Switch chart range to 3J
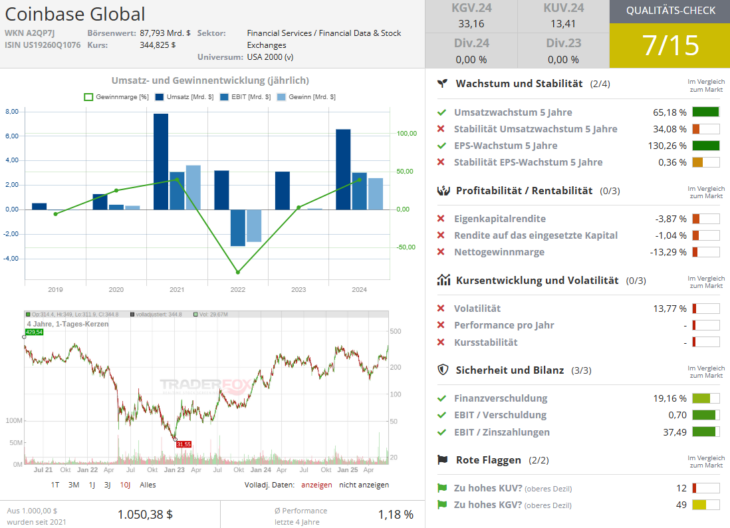The width and height of the screenshot is (730, 528). [x=108, y=485]
